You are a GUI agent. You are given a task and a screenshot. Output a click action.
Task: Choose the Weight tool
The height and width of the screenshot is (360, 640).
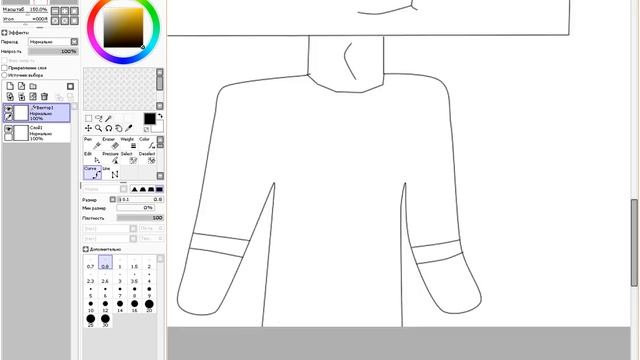(x=129, y=143)
